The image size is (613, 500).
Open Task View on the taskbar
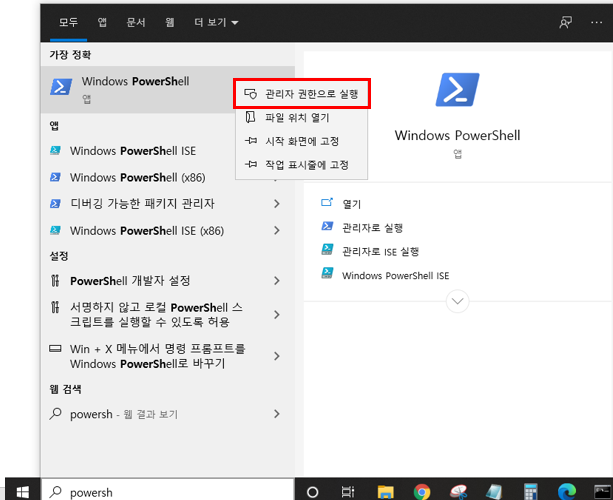348,492
